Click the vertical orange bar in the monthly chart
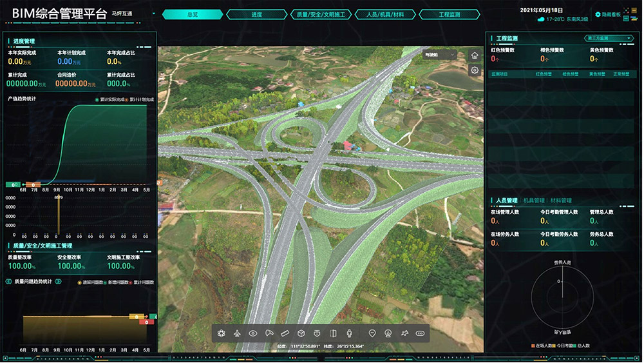The height and width of the screenshot is (363, 644). point(59,216)
